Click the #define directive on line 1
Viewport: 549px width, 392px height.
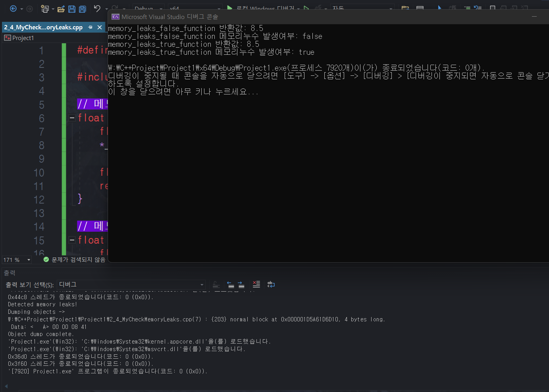coord(92,50)
